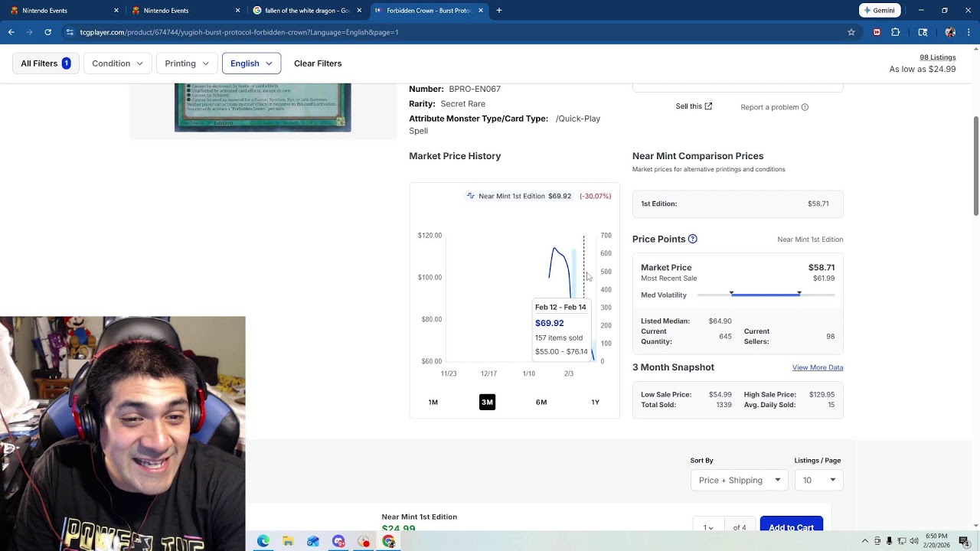Screen dimensions: 980x551
Task: Go back with the browser back arrow
Action: [11, 32]
